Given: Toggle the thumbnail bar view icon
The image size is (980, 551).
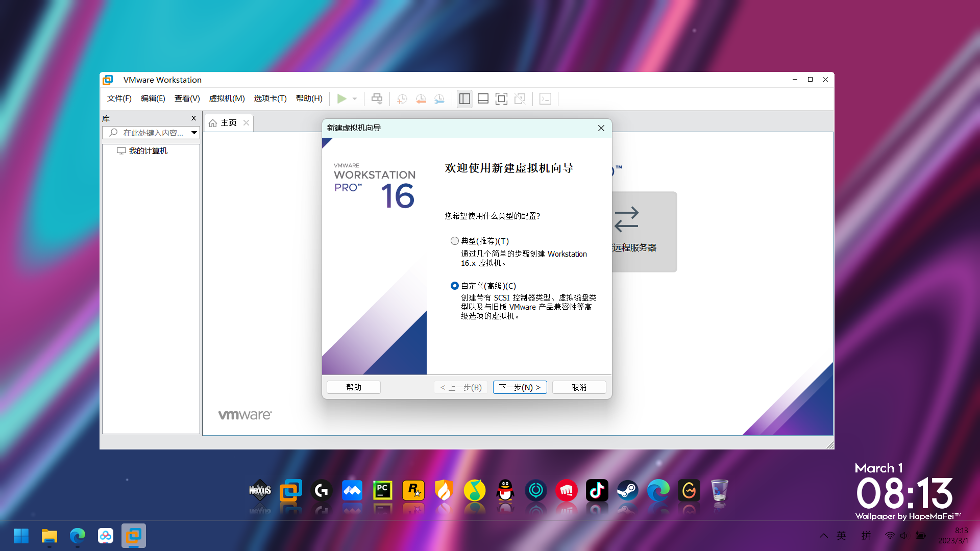Looking at the screenshot, I should coord(483,98).
